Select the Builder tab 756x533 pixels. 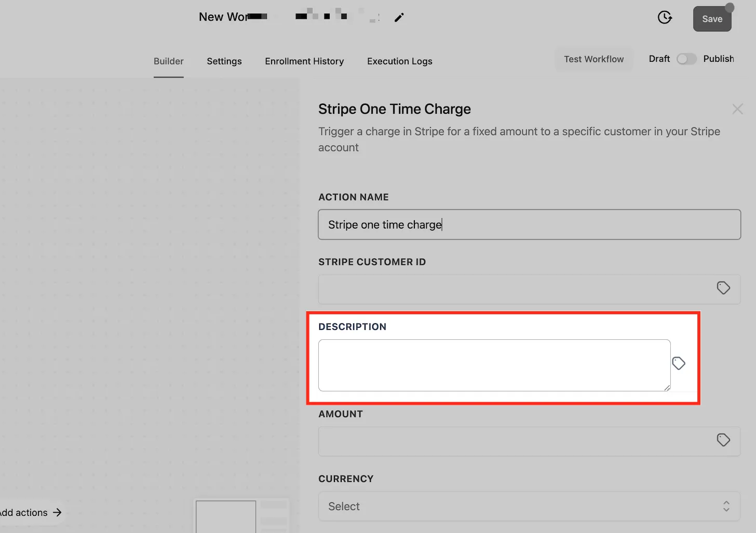169,61
